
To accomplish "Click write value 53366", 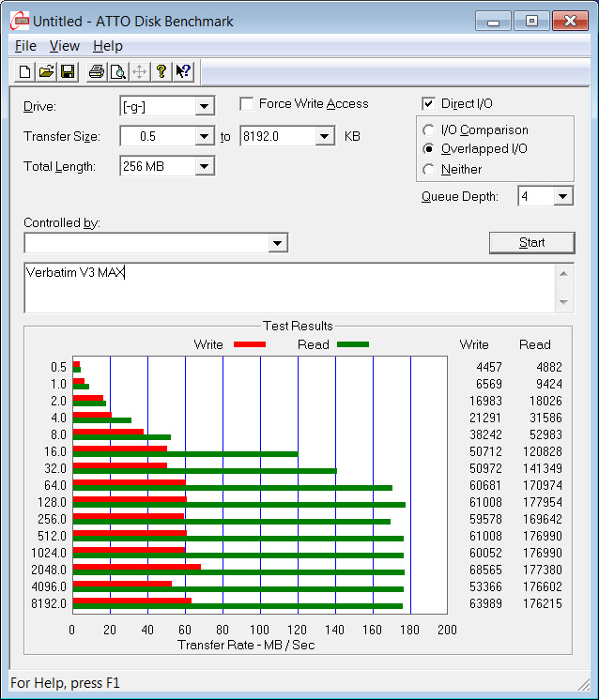I will 485,586.
